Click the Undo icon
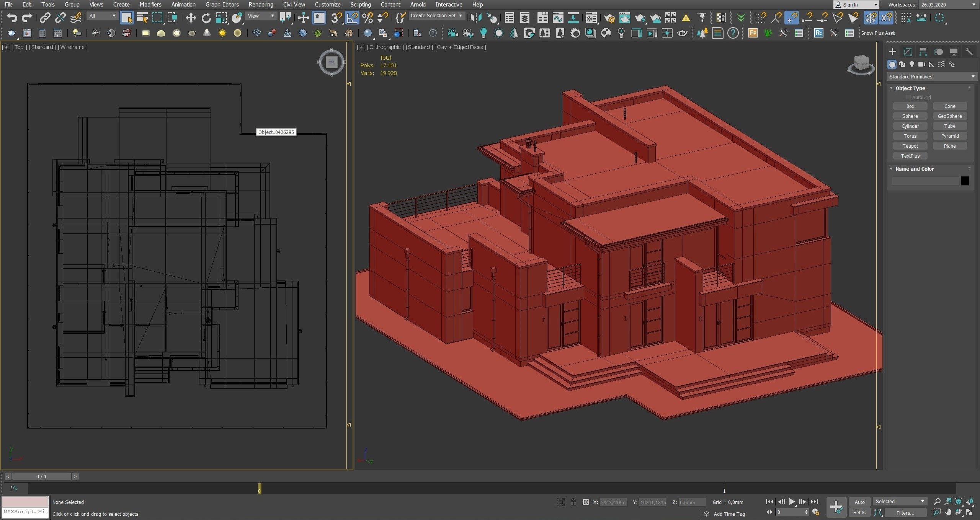The width and height of the screenshot is (980, 520). [x=12, y=18]
